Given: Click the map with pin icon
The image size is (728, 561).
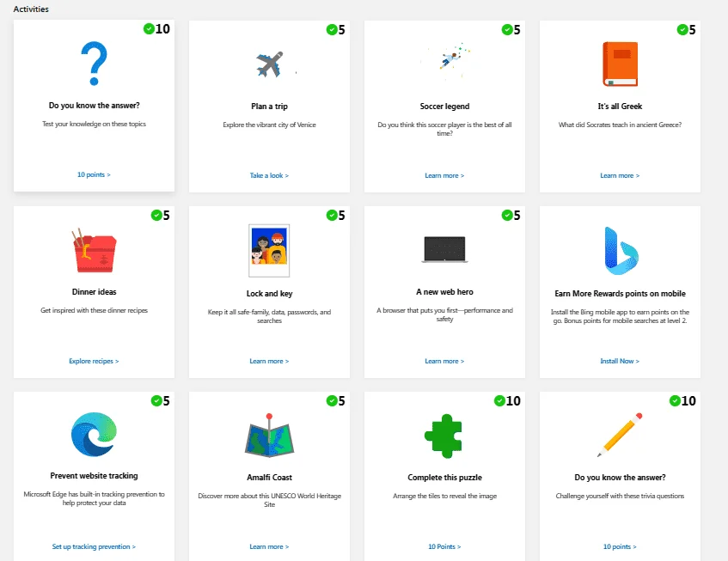Looking at the screenshot, I should click(x=269, y=436).
